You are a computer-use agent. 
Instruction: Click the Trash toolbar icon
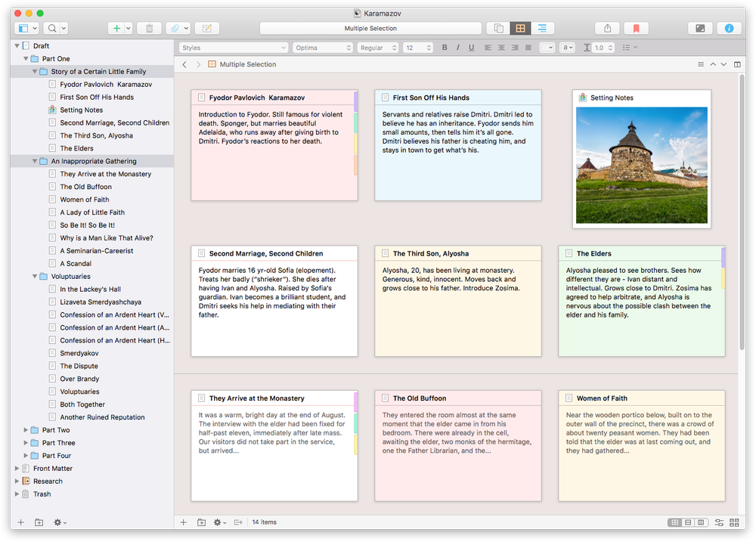pos(150,29)
